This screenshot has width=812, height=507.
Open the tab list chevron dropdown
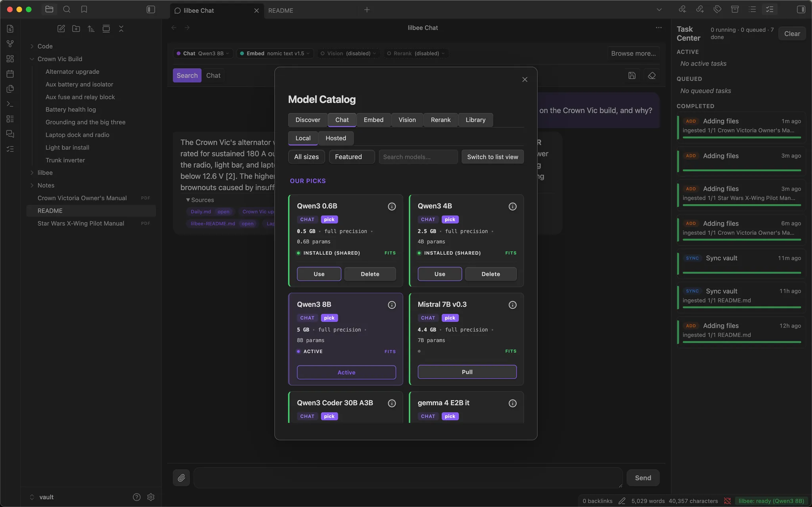pyautogui.click(x=659, y=10)
